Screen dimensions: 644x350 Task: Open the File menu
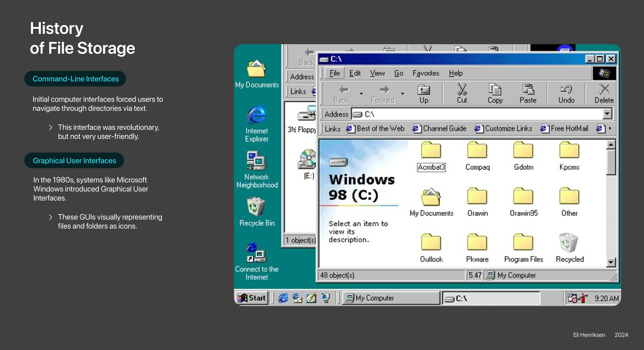335,73
